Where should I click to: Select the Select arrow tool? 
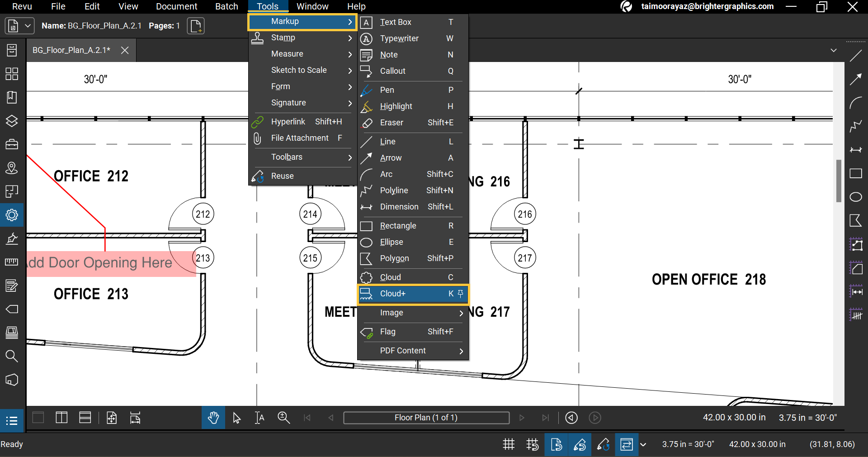click(x=236, y=418)
